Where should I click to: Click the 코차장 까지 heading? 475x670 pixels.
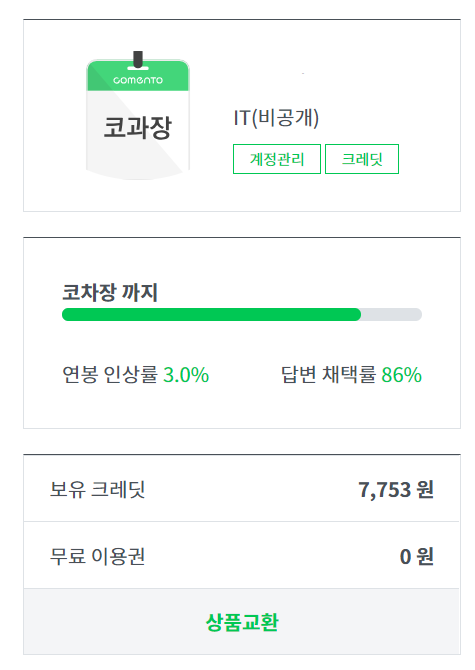(x=110, y=292)
